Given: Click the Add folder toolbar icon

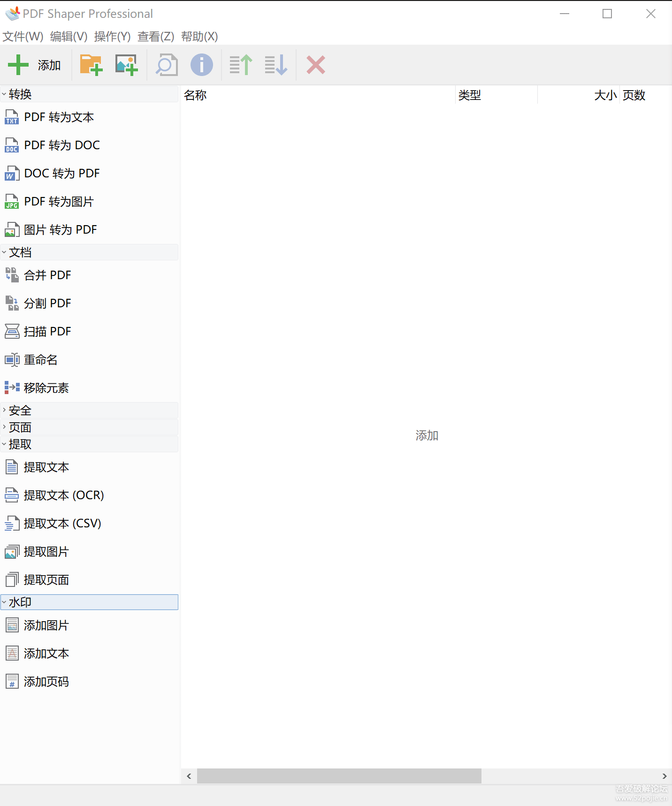Looking at the screenshot, I should [91, 65].
